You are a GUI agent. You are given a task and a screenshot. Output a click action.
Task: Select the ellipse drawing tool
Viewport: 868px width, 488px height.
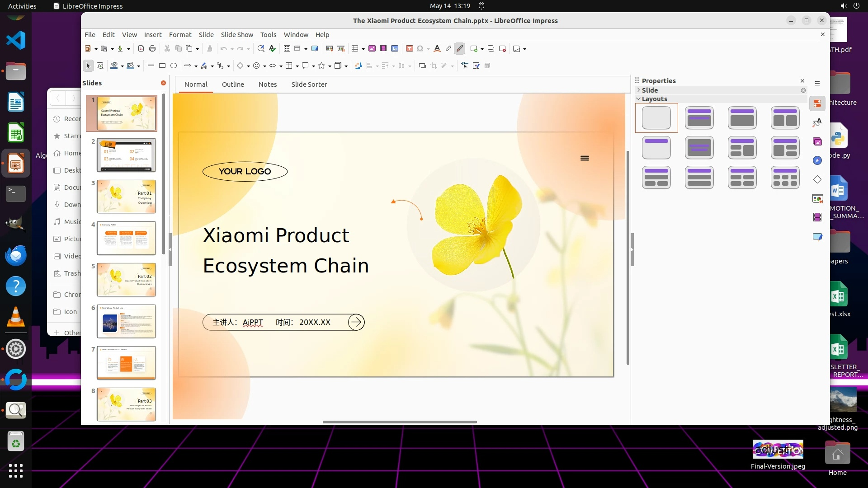(174, 66)
